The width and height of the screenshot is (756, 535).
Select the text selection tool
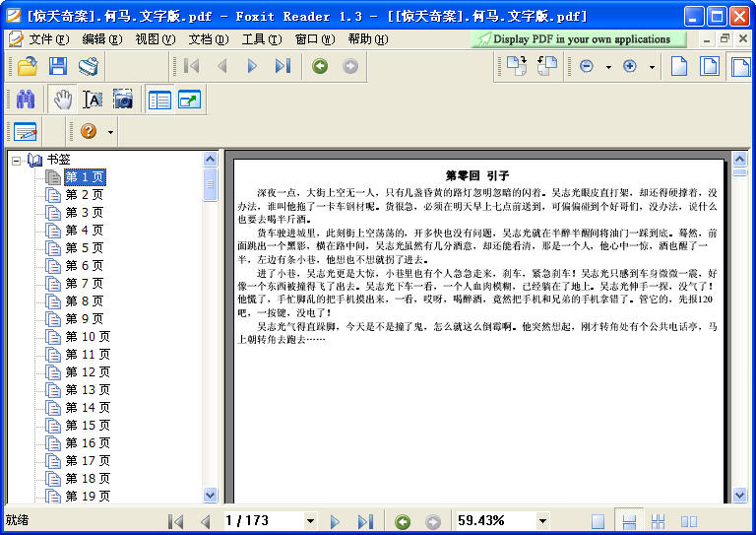(93, 100)
